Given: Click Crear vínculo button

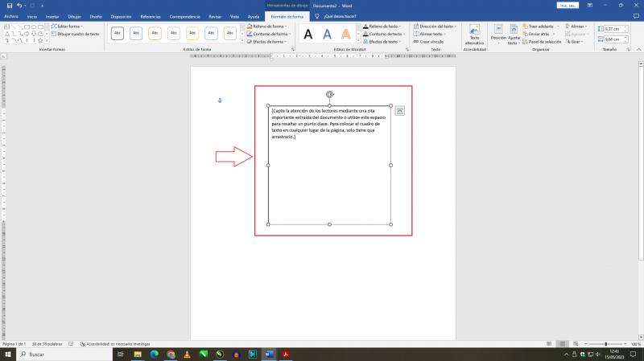Looking at the screenshot, I should click(x=428, y=42).
